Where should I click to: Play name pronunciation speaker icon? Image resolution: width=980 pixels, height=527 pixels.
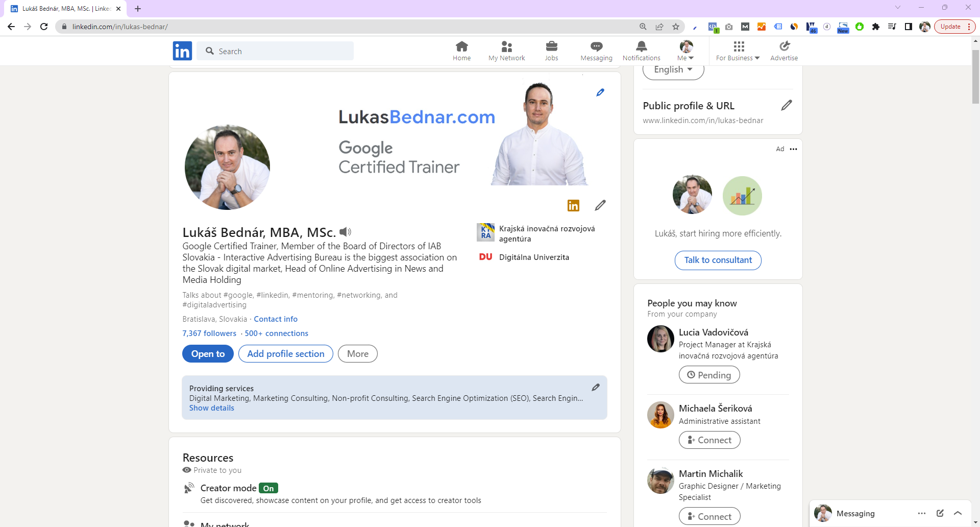click(x=346, y=232)
